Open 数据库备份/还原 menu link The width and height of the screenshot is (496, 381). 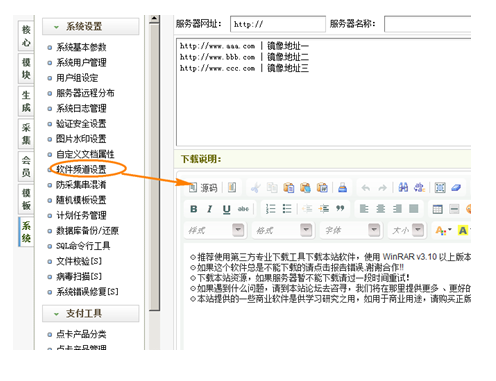(x=87, y=231)
